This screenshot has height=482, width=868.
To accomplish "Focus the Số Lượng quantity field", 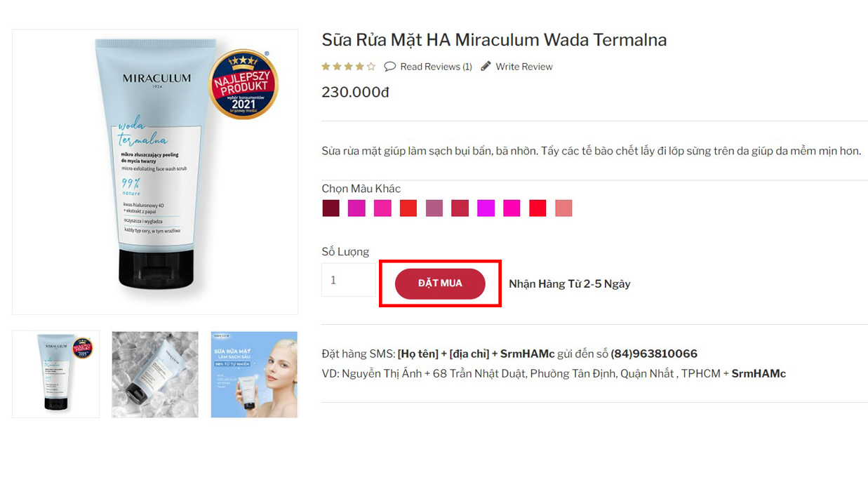I will (349, 280).
